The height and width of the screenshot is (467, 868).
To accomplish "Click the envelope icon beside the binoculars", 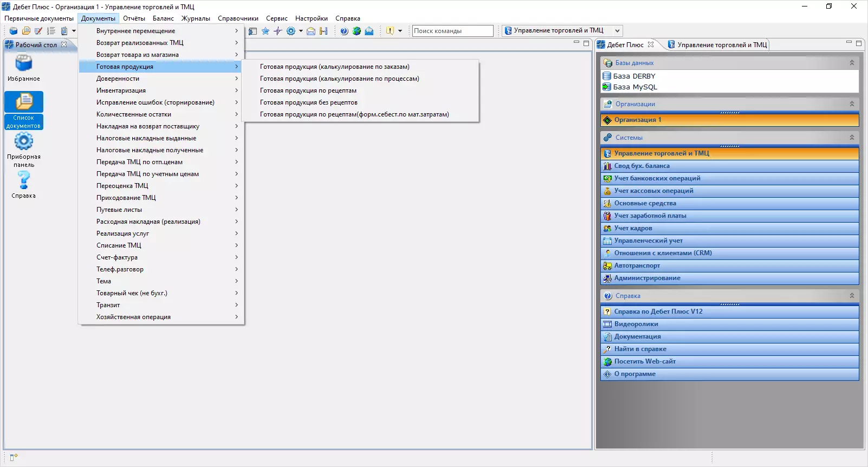I will [311, 31].
